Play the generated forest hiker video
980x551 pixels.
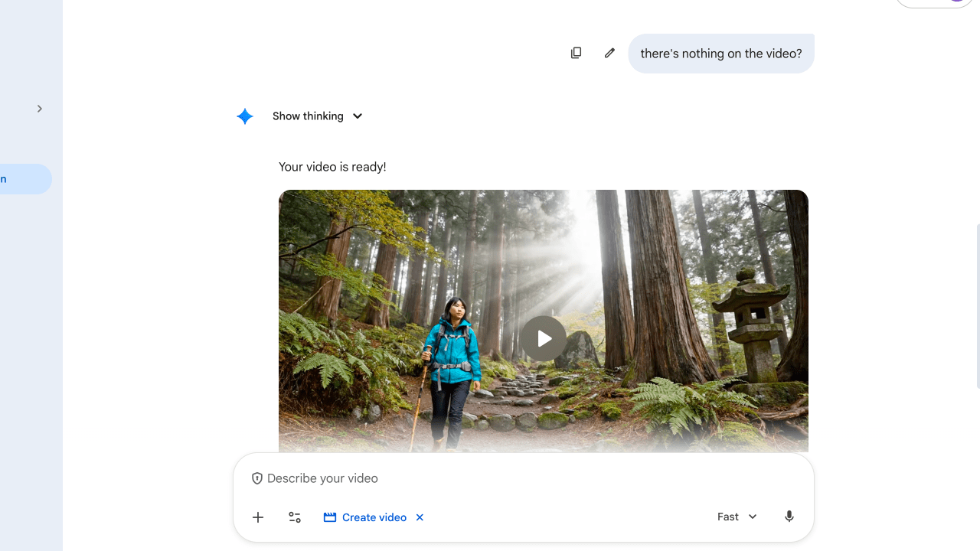coord(543,338)
